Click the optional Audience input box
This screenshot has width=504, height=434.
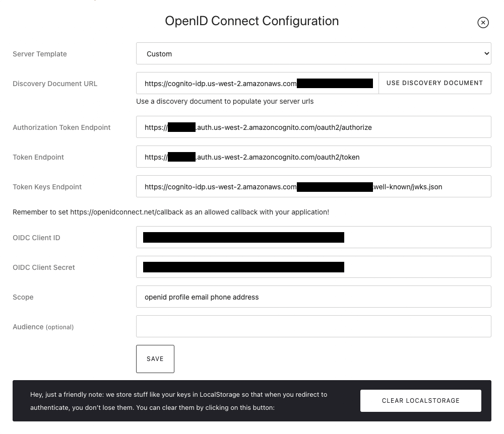[x=313, y=327]
